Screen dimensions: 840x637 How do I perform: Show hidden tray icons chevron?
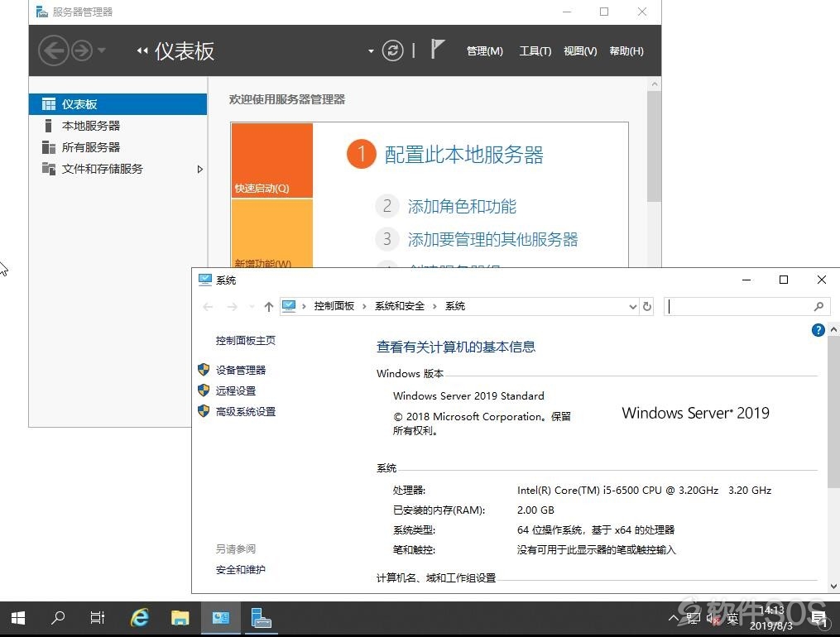pos(674,618)
